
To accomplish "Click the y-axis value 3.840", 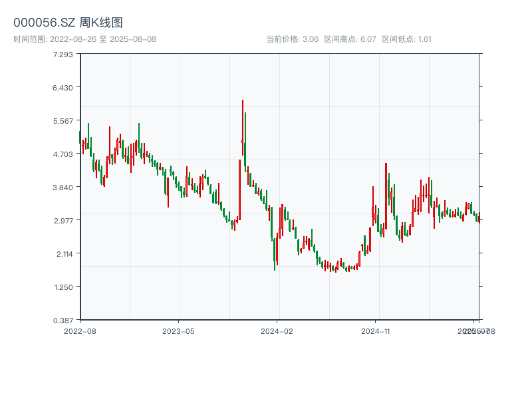I will [63, 188].
